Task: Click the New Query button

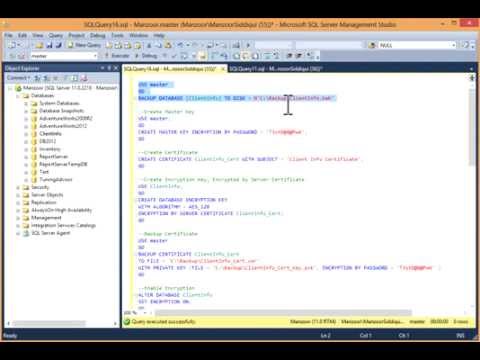Action: tap(84, 45)
